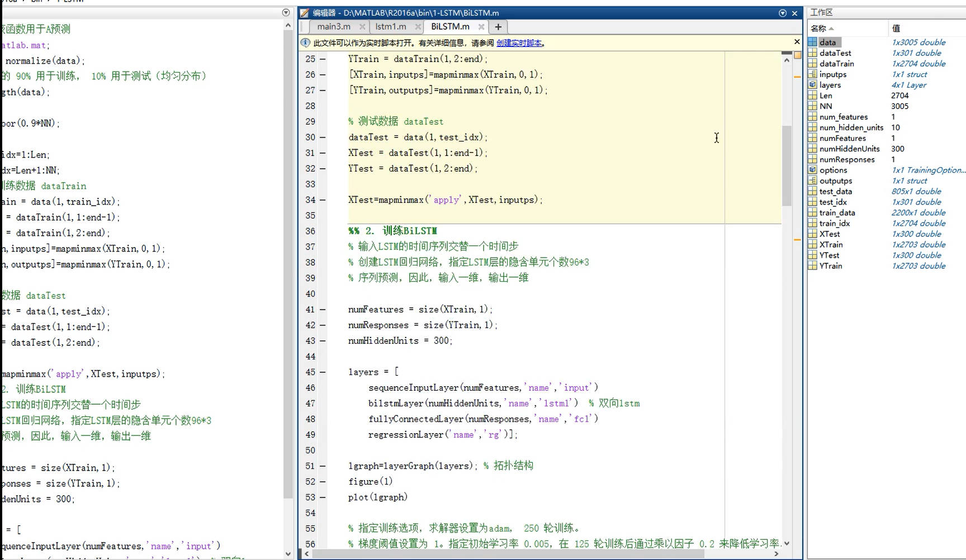Click the 1x3005 double value of data
This screenshot has width=966, height=560.
(x=918, y=42)
